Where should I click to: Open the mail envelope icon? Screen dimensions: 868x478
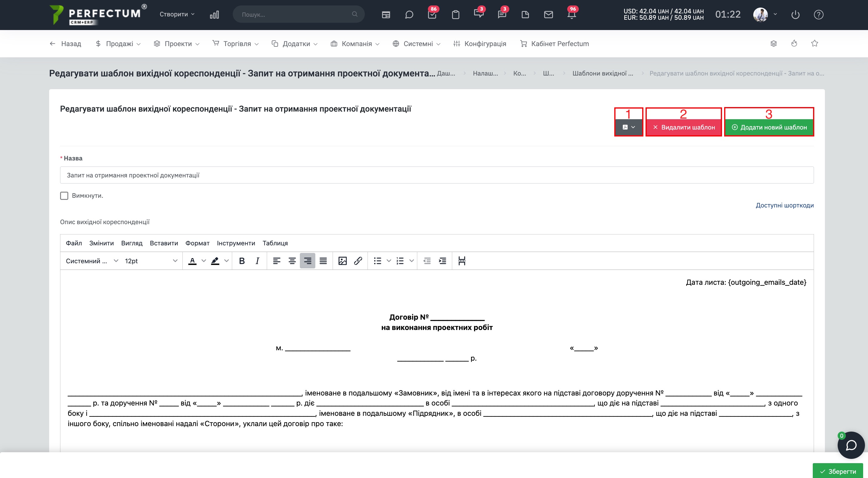click(x=548, y=15)
